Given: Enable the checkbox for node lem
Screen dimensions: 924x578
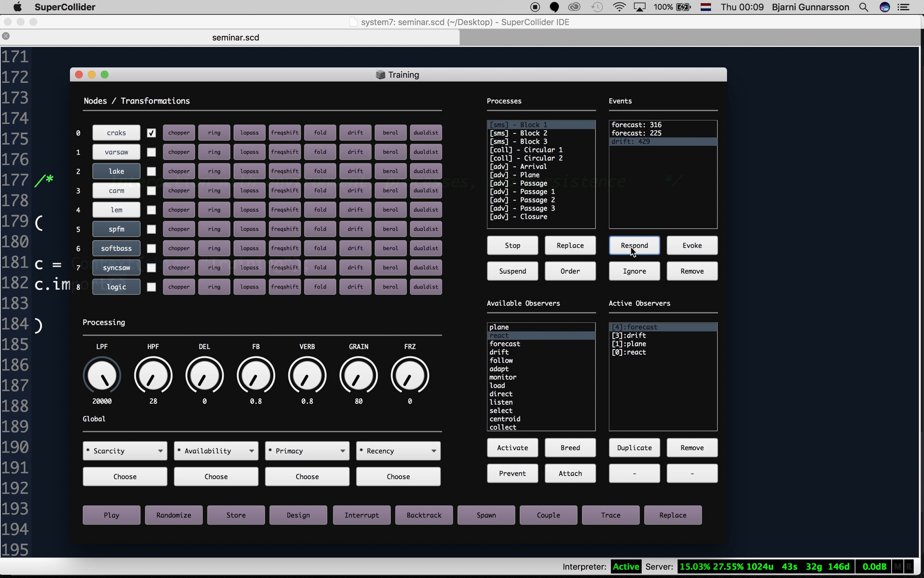Looking at the screenshot, I should (x=151, y=210).
